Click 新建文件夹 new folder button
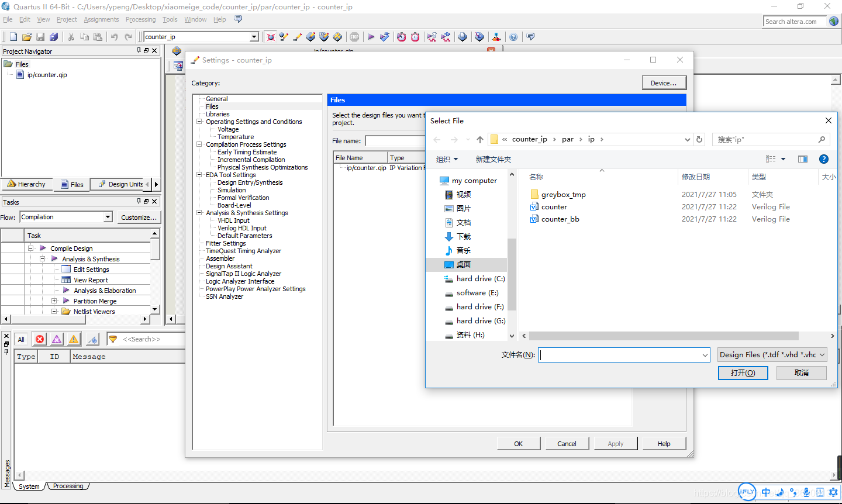Screen dimensions: 842x504 (x=493, y=159)
